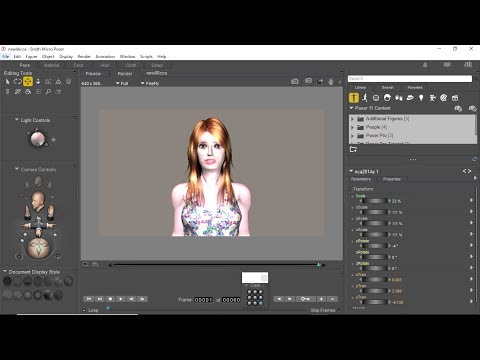Select the first Document Display Style sphere

point(7,281)
